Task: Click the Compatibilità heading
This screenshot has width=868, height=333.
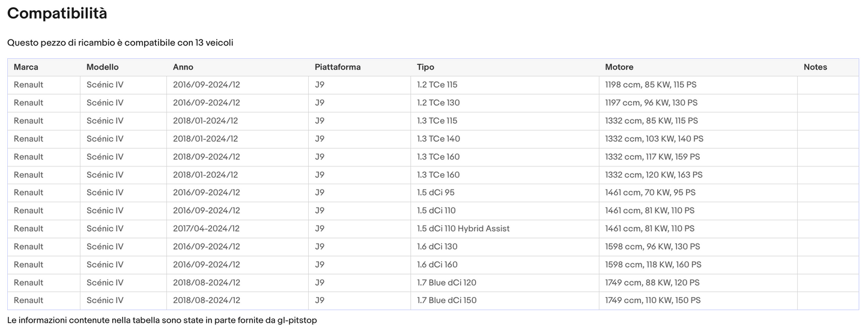Action: pos(57,13)
